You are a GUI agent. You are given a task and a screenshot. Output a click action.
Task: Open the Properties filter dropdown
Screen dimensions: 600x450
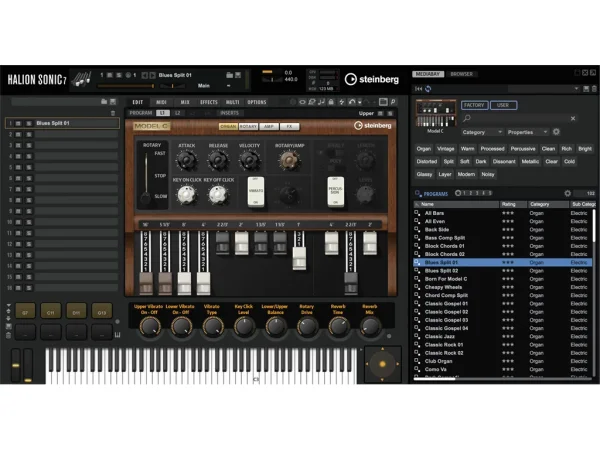pyautogui.click(x=527, y=132)
